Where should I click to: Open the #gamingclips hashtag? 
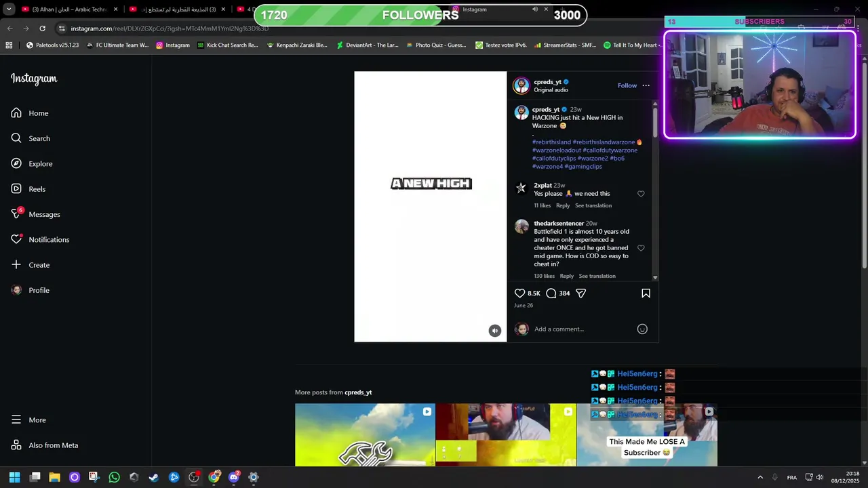click(x=583, y=167)
